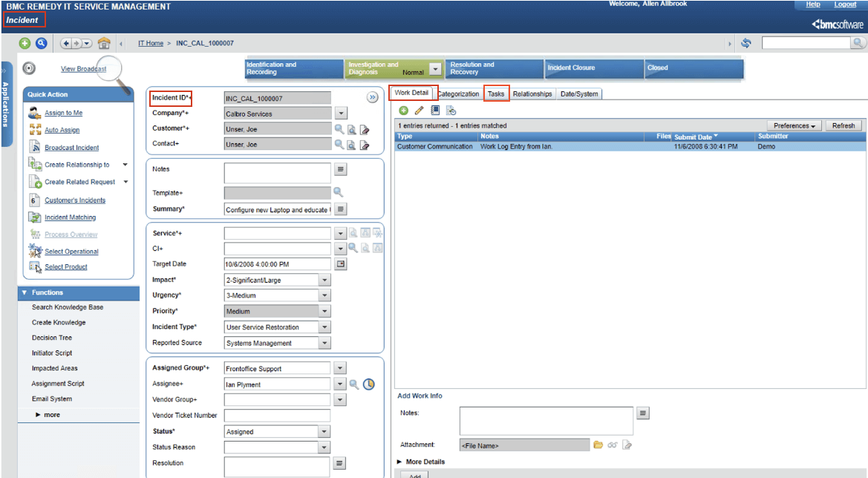Click the top-right search field magnifier button
Viewport: 868px width, 478px height.
click(858, 42)
